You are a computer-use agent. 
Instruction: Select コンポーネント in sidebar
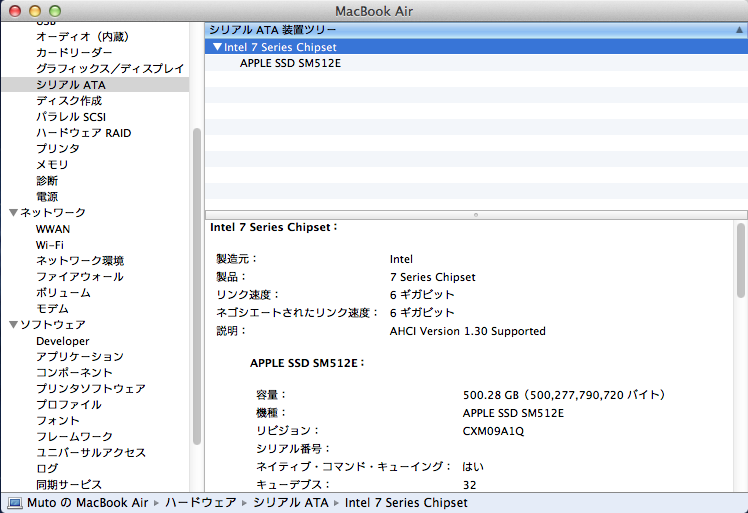pos(74,373)
